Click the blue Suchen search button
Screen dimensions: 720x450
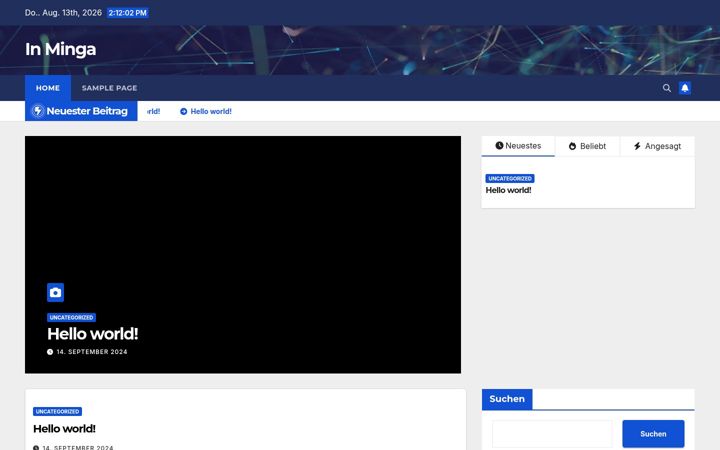[653, 434]
